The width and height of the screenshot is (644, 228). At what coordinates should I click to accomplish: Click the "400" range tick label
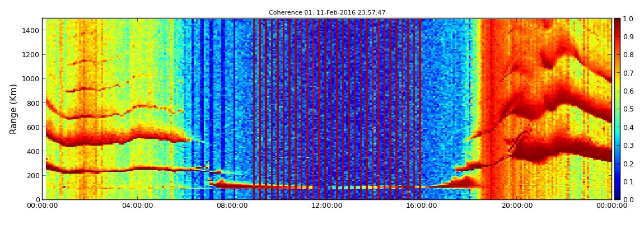click(x=34, y=152)
